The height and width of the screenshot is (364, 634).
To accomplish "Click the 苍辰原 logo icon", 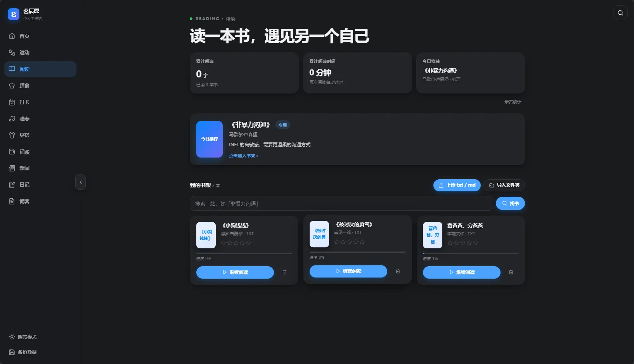I will [14, 14].
